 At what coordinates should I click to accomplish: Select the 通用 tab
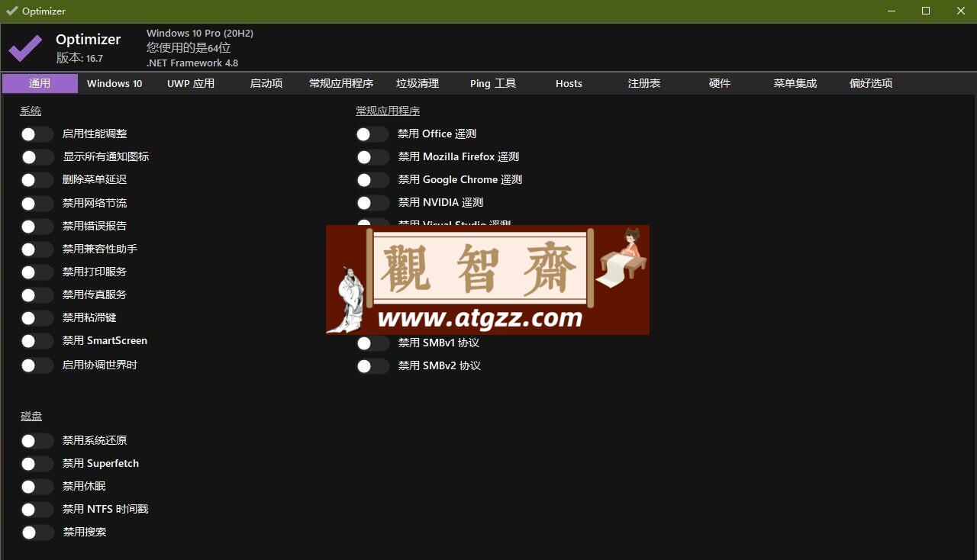pos(40,83)
